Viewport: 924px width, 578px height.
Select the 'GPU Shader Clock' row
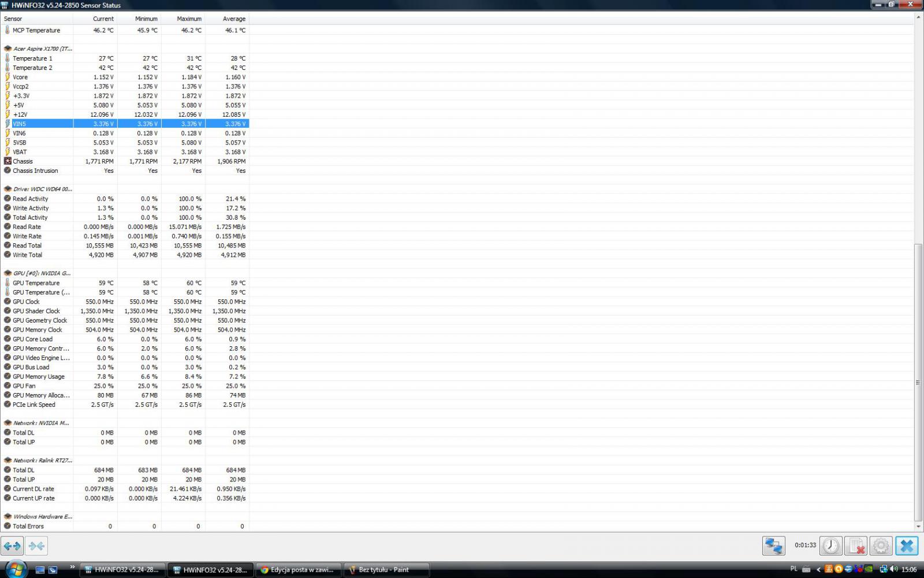point(125,311)
